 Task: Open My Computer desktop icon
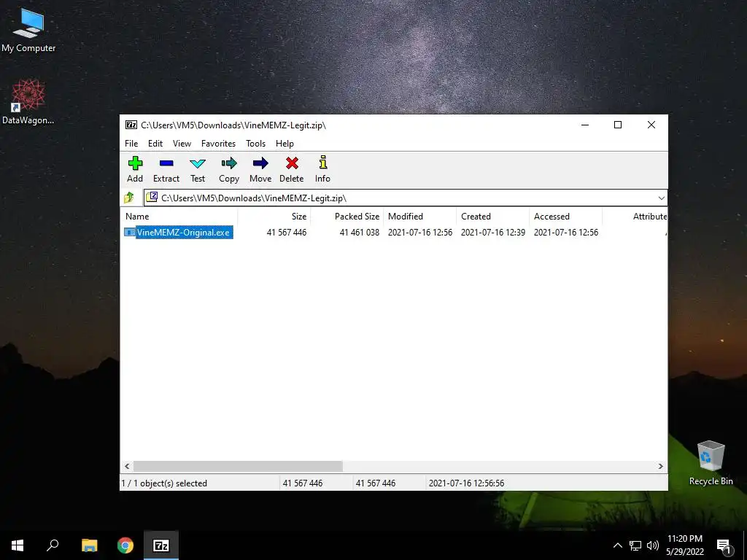pos(28,30)
